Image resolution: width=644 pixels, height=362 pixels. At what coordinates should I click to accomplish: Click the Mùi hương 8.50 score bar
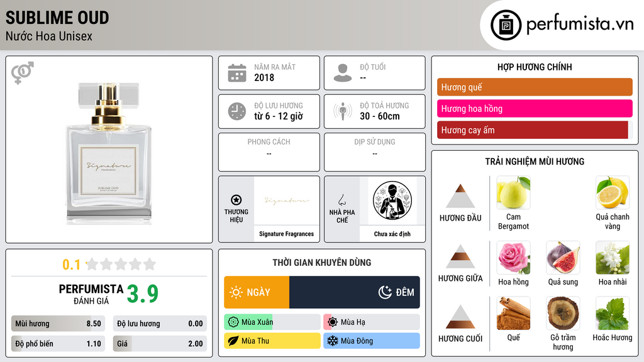tap(58, 324)
